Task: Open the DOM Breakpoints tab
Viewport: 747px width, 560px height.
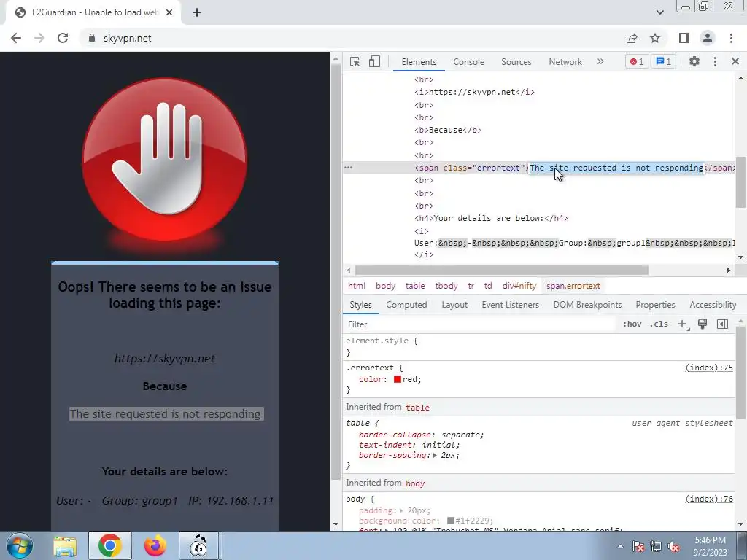Action: tap(587, 305)
